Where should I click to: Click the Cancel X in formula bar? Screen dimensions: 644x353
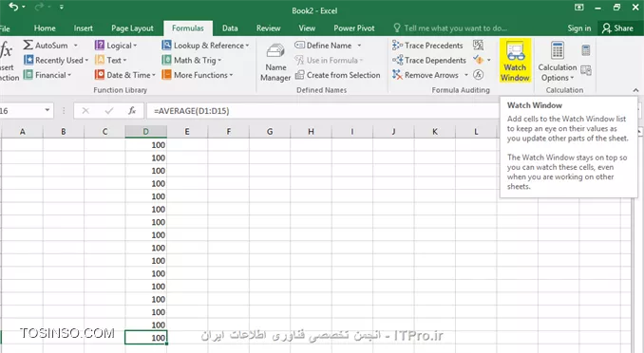pyautogui.click(x=85, y=111)
